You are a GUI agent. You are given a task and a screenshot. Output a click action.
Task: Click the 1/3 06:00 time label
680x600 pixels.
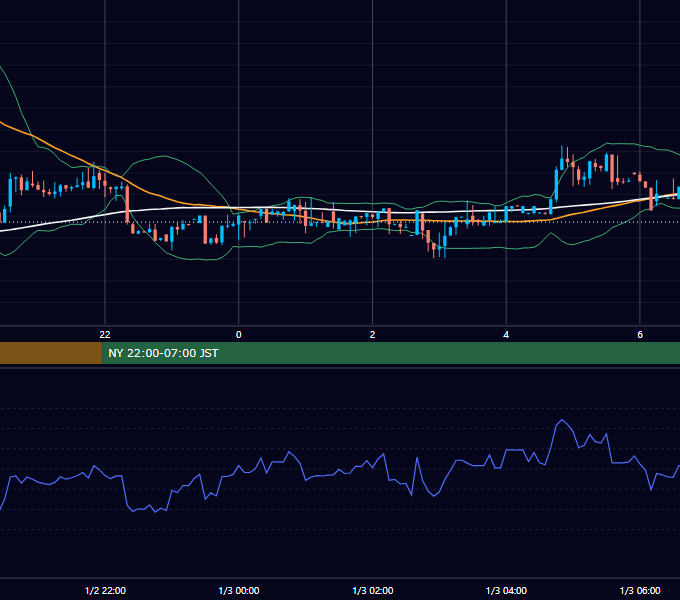640,590
